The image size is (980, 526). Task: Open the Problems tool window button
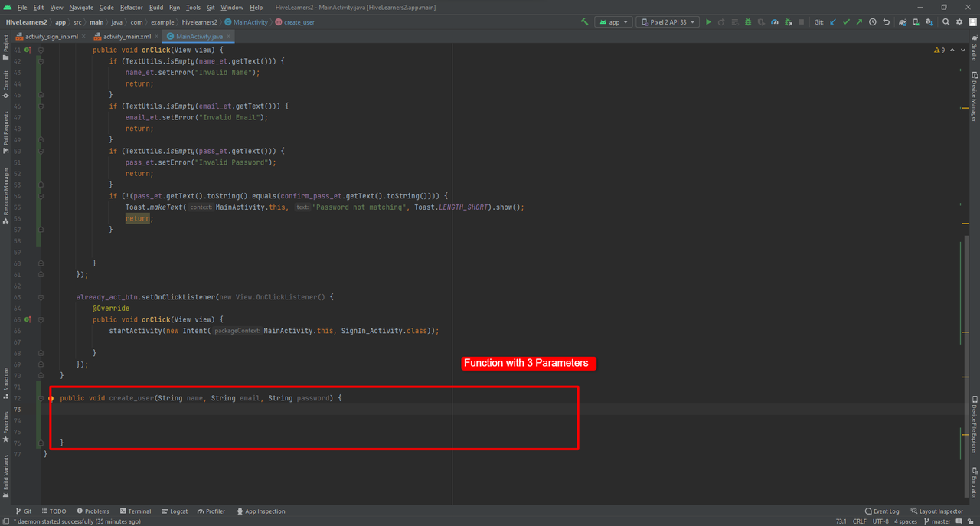coord(93,511)
